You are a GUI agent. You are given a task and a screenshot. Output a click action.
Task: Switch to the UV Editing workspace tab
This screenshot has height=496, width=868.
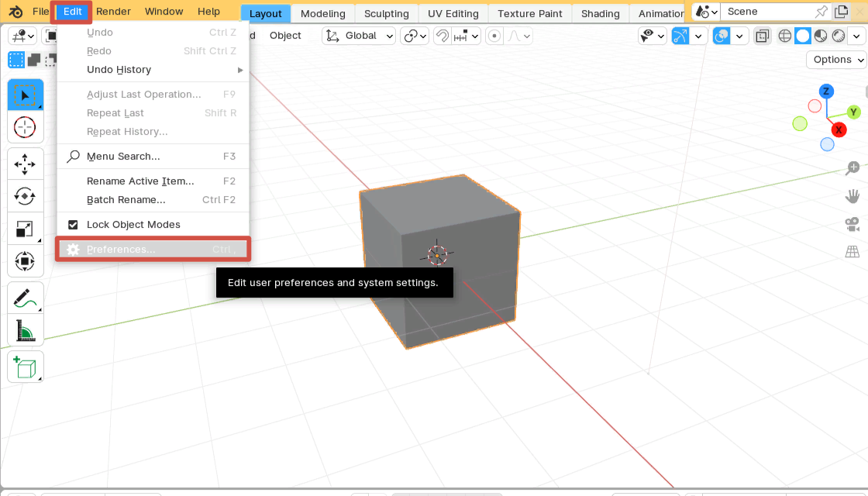click(453, 13)
